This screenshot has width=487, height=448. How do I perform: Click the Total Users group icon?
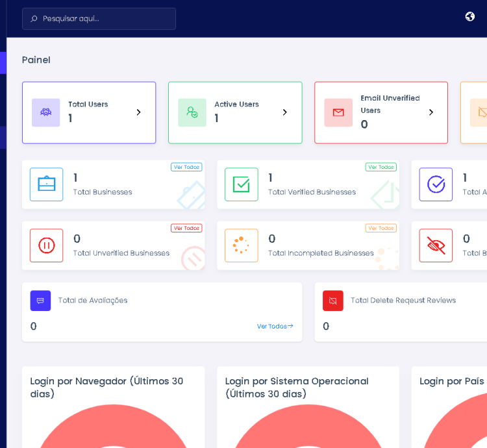click(46, 112)
